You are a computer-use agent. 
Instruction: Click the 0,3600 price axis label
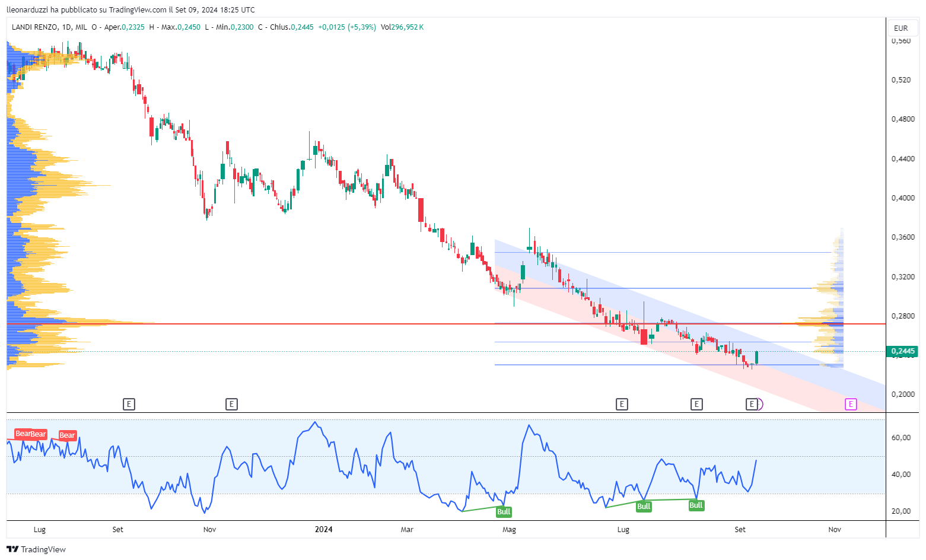pyautogui.click(x=903, y=237)
